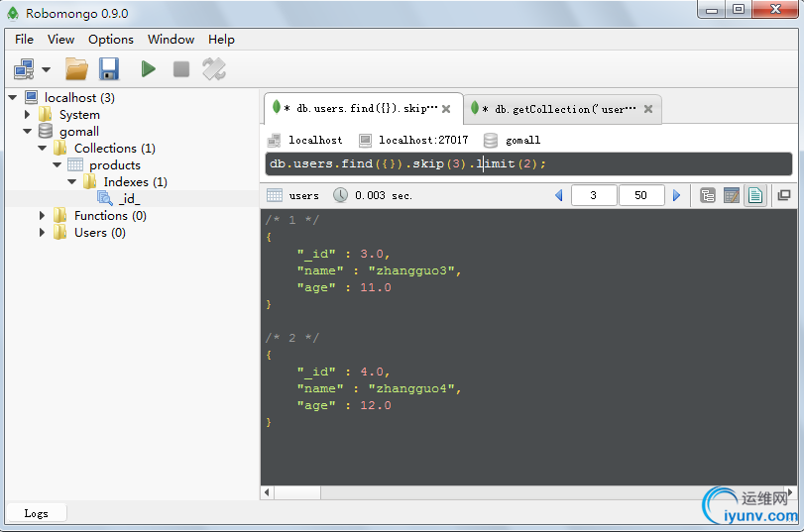Image resolution: width=804 pixels, height=532 pixels.
Task: Click inside the query editor text field
Action: pos(528,164)
